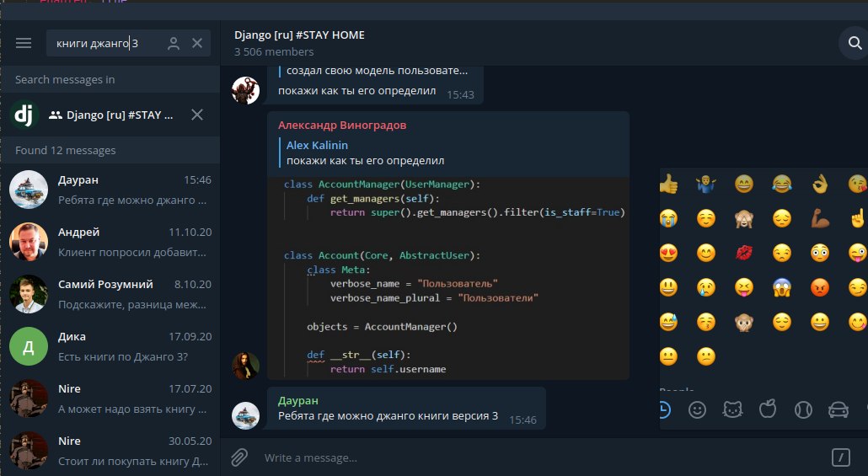This screenshot has height=476, width=868.
Task: Insert the unamused face emoji
Action: click(x=782, y=253)
